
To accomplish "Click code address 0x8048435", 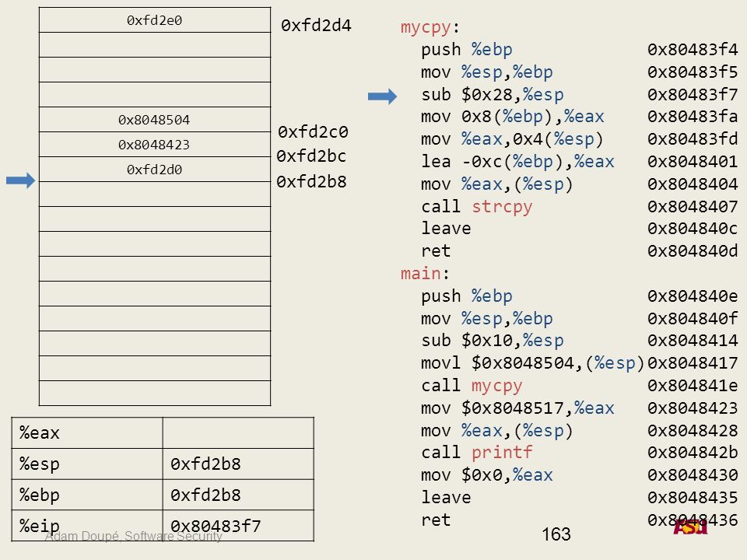I will click(693, 498).
